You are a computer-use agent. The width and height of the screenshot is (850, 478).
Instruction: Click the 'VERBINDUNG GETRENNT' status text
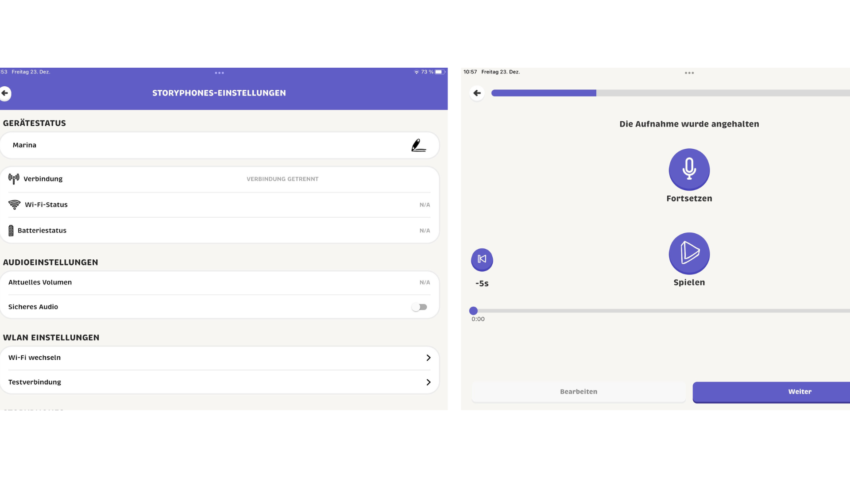coord(282,179)
